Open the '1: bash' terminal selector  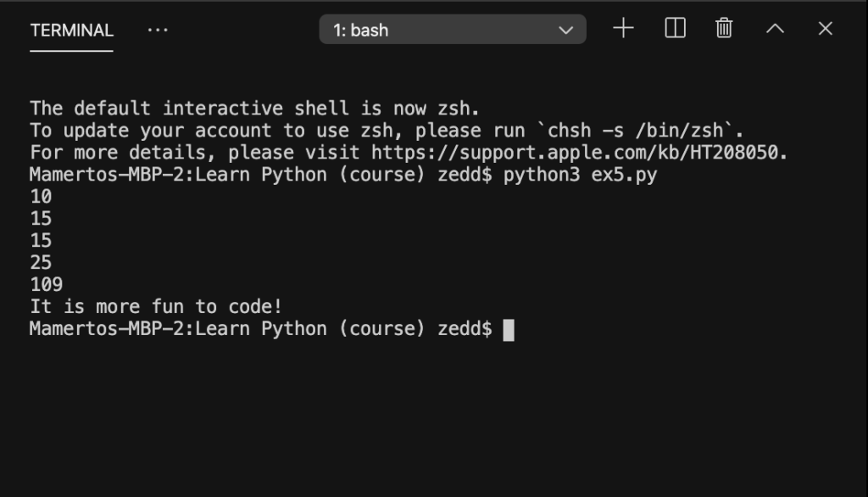453,30
